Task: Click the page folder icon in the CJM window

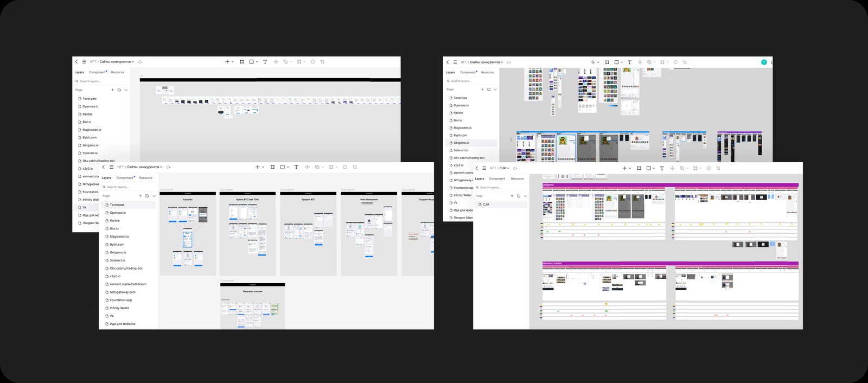Action: pos(519,196)
